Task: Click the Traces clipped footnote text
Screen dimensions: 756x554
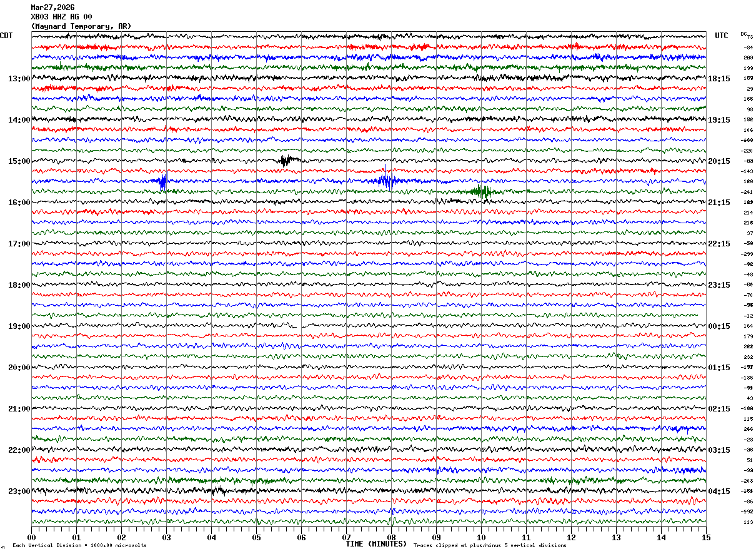Action: pos(490,546)
